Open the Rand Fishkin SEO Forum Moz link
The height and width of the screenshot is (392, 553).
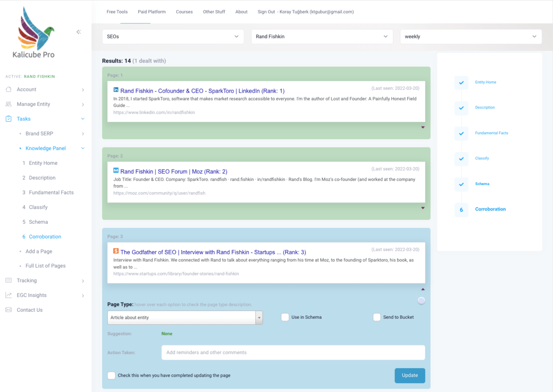(174, 171)
